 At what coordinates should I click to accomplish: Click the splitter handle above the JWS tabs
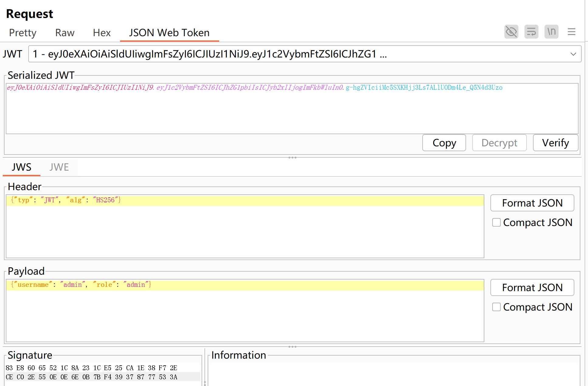[x=292, y=158]
